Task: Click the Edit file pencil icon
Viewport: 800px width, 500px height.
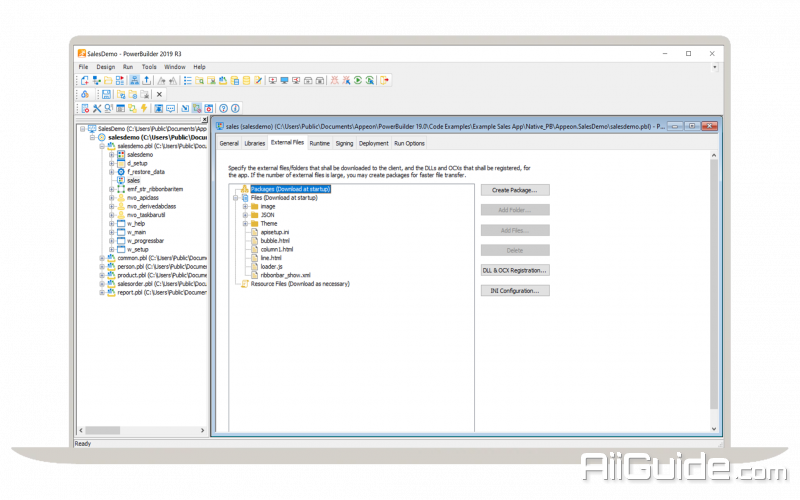Action: [258, 81]
